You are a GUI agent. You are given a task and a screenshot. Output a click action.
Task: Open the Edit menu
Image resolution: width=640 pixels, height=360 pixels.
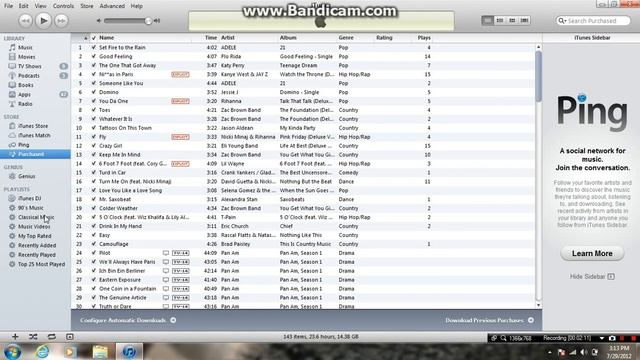tap(24, 6)
